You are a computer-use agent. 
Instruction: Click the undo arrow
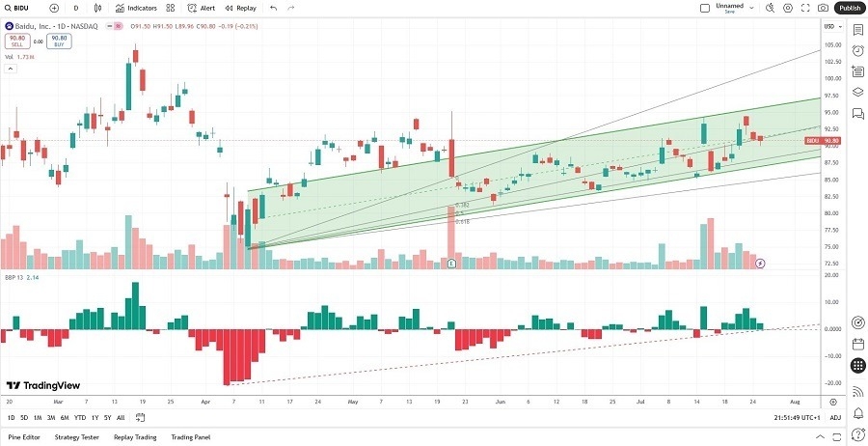tap(274, 8)
